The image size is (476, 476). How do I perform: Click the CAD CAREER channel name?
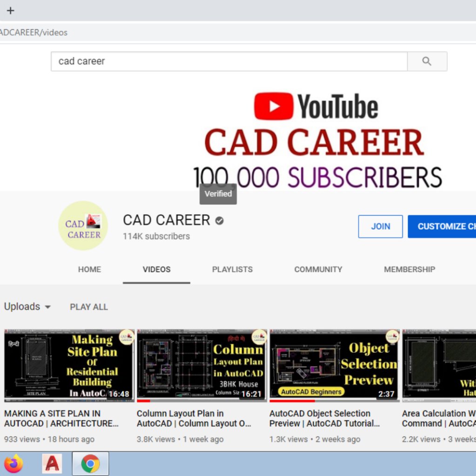click(167, 220)
